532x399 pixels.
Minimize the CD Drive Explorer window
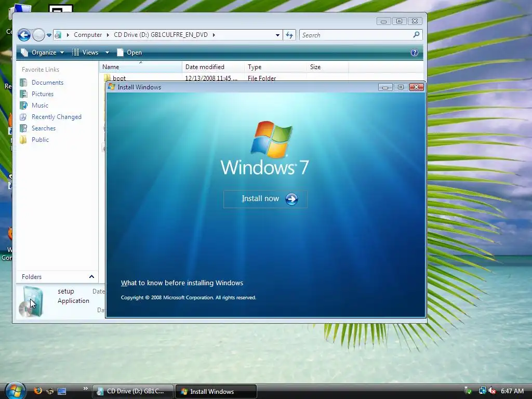coord(384,21)
